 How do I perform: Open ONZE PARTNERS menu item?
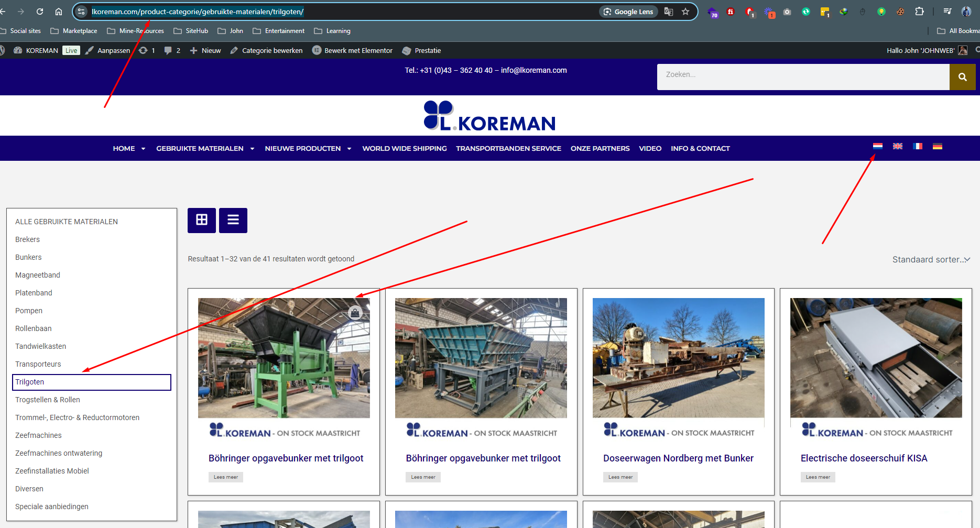[600, 149]
